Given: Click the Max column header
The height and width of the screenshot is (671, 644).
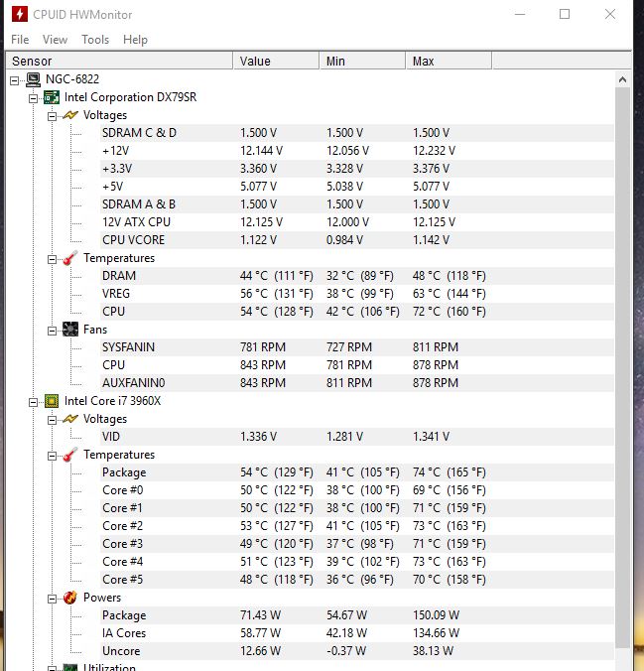Looking at the screenshot, I should tap(449, 61).
